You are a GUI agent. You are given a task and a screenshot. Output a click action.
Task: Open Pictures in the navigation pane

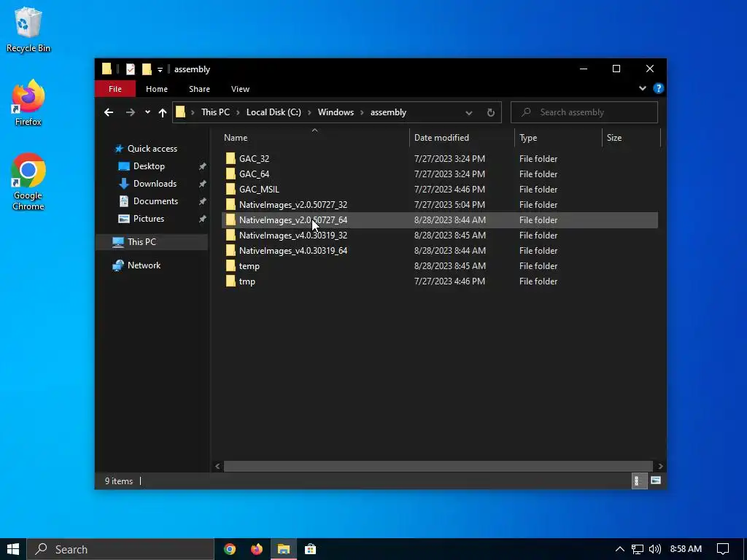(149, 219)
